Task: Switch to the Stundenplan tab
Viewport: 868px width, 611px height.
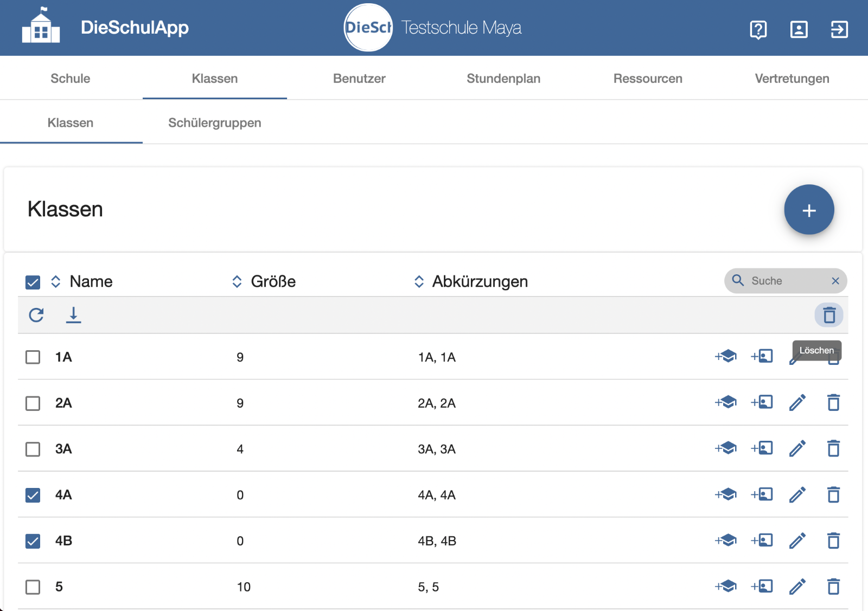Action: (503, 79)
